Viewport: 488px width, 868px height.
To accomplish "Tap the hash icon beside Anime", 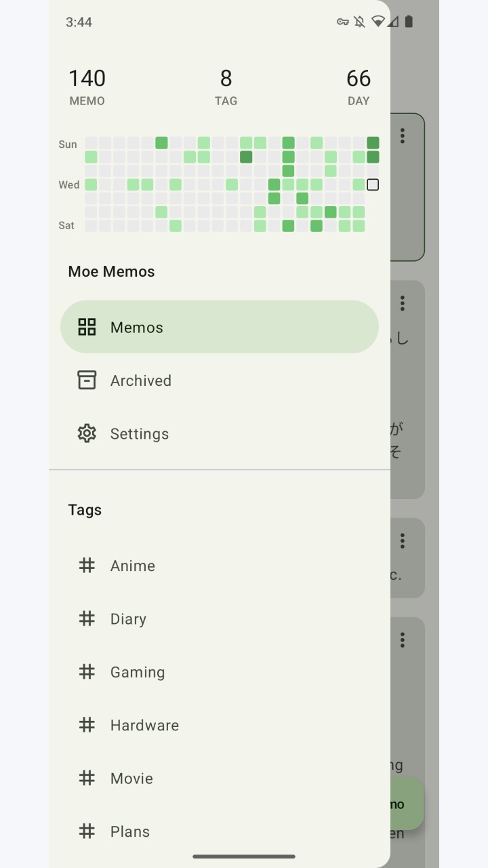I will [x=87, y=565].
